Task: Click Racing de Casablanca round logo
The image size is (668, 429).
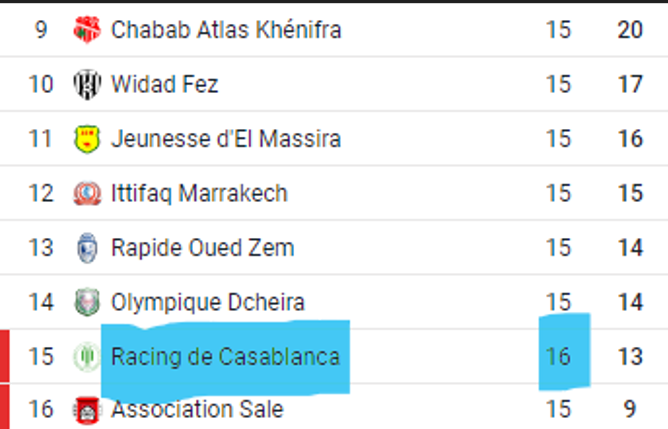Action: pos(87,357)
